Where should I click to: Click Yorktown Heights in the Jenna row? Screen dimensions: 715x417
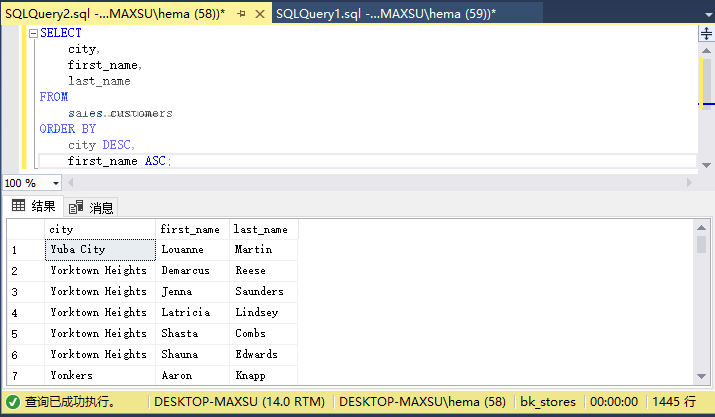coord(100,292)
